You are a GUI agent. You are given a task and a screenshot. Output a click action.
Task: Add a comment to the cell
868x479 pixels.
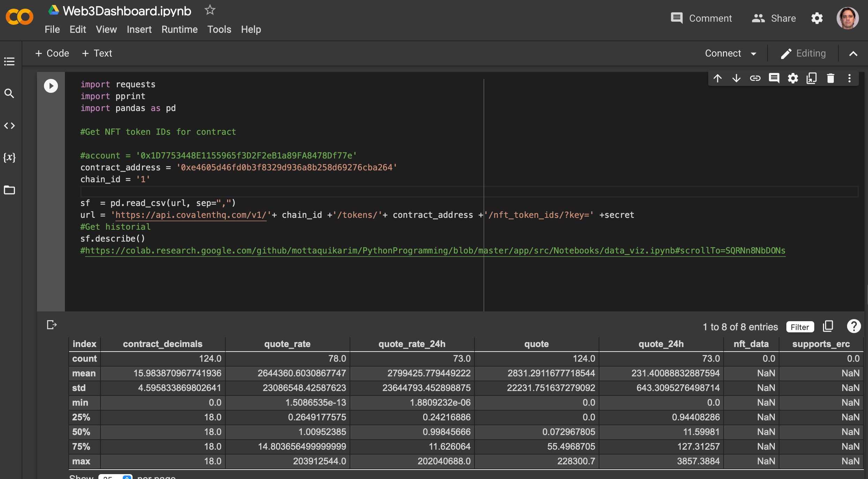(774, 78)
